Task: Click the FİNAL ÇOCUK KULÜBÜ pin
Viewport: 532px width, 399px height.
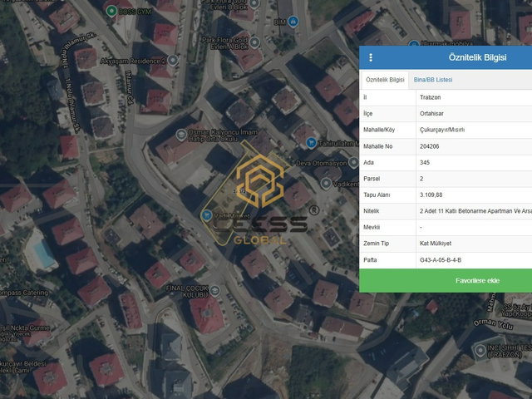Action: pyautogui.click(x=214, y=291)
